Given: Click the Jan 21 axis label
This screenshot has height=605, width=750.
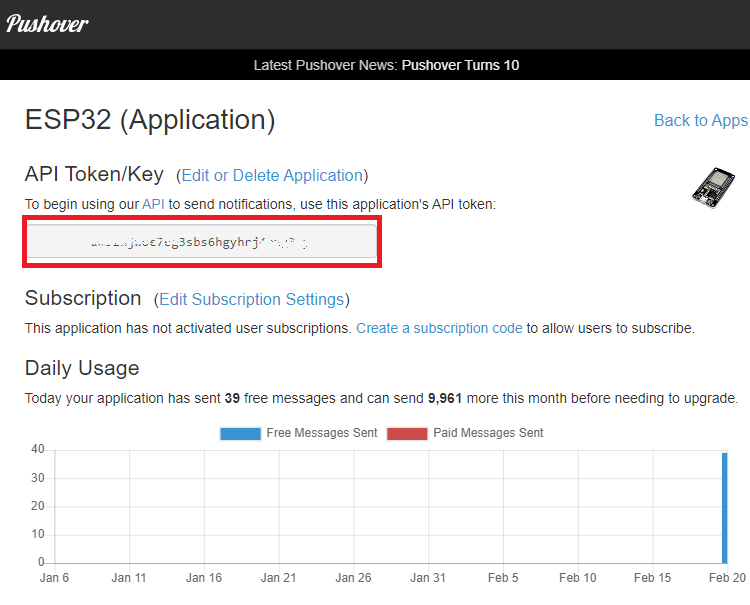Looking at the screenshot, I should (278, 578).
